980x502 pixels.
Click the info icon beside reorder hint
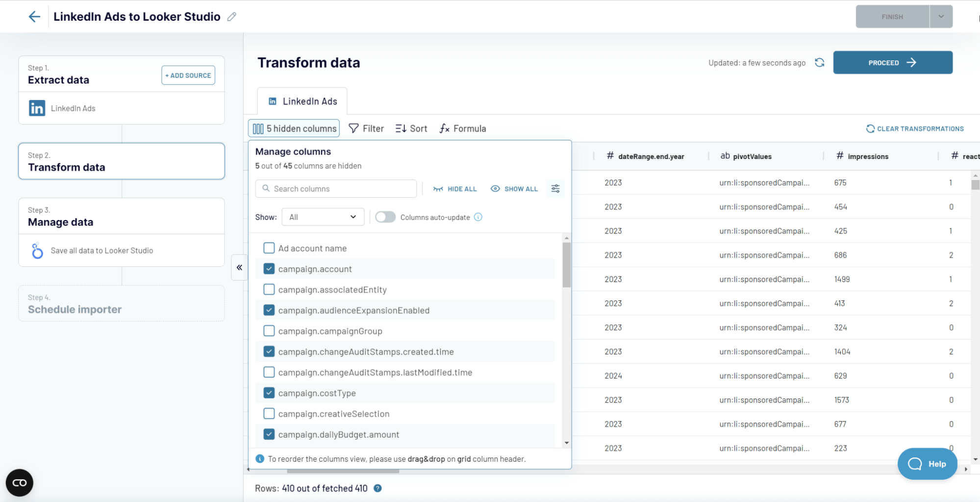[260, 459]
